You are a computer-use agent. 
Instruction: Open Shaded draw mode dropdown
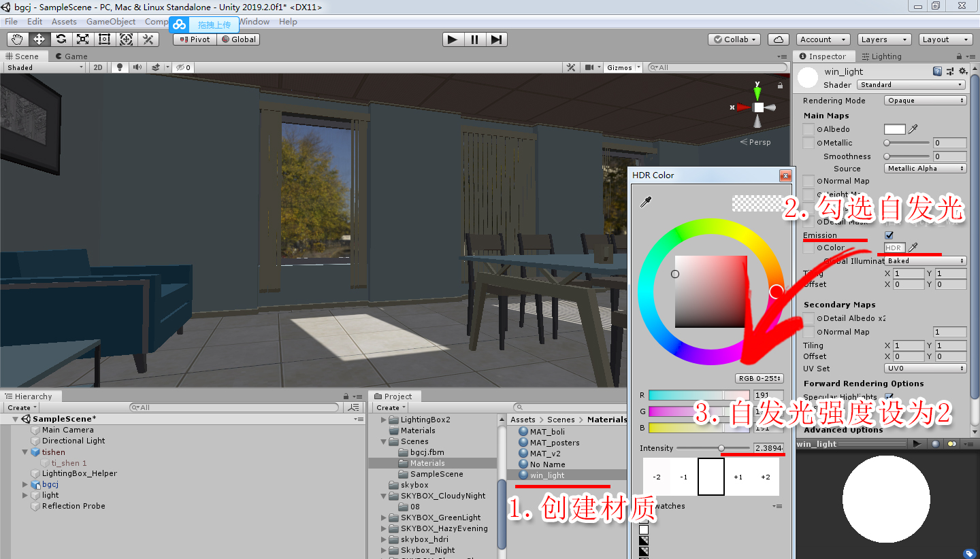click(45, 67)
